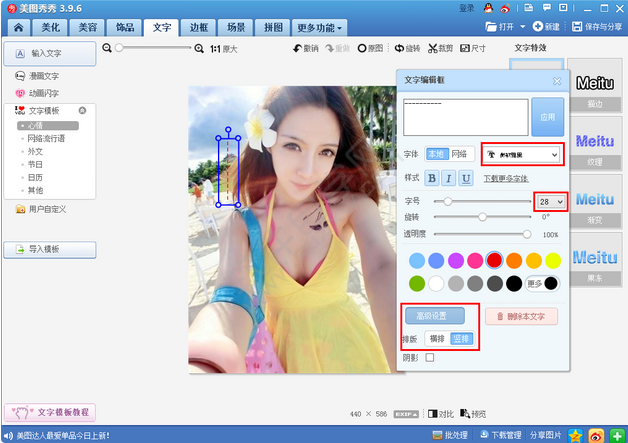Click 下载更多字体 link
This screenshot has width=628, height=443.
(x=506, y=179)
